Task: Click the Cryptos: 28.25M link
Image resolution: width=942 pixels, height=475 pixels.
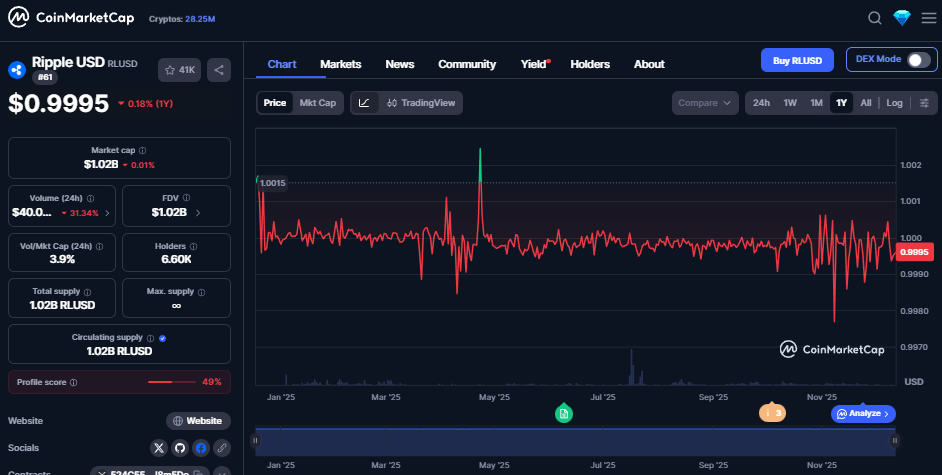Action: (x=181, y=19)
